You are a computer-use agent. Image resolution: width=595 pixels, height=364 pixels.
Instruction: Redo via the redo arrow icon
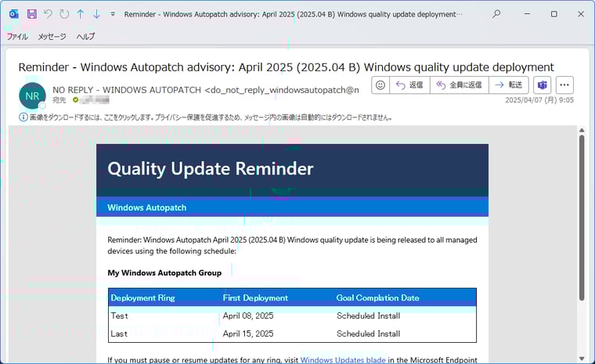pos(64,14)
